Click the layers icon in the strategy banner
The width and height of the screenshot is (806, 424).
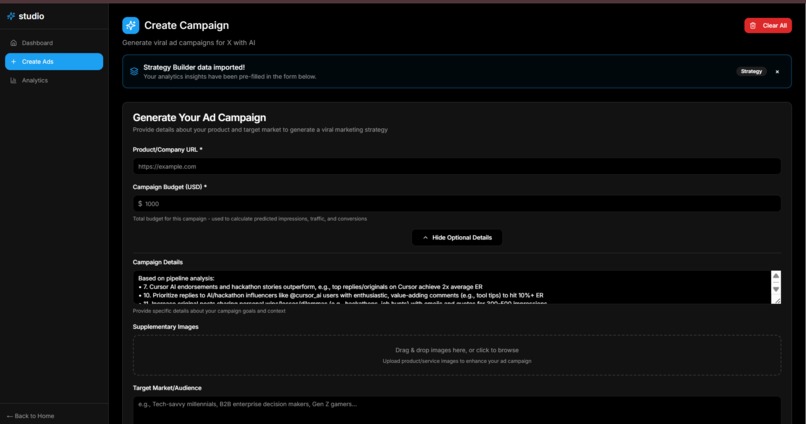click(134, 71)
